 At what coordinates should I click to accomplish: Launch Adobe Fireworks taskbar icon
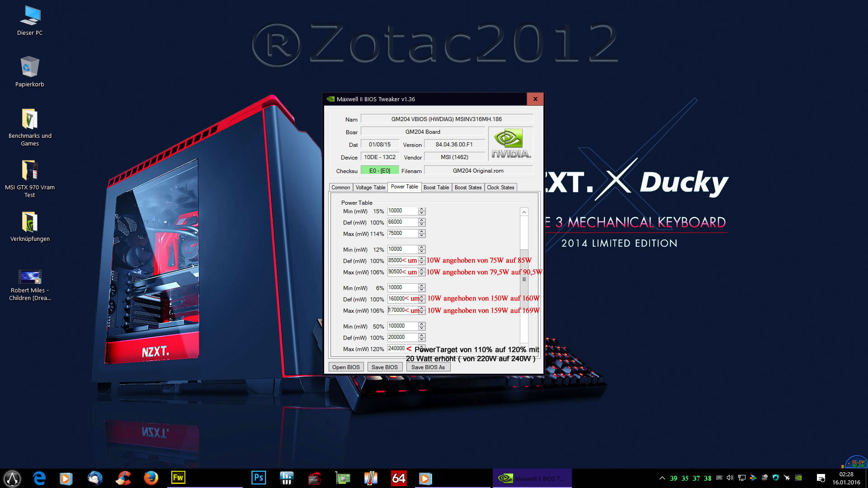178,478
